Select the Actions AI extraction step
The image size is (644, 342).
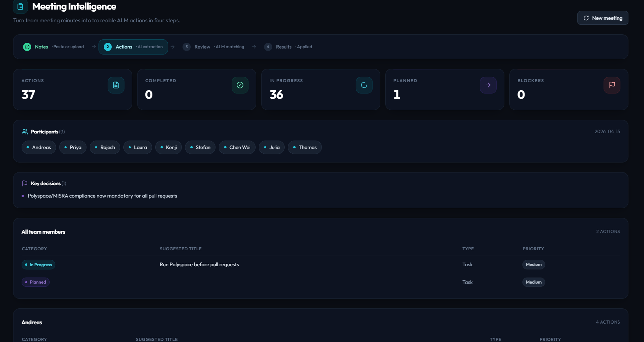click(x=133, y=47)
